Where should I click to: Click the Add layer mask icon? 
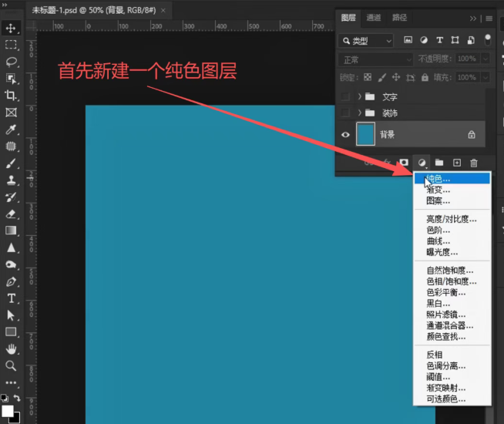pyautogui.click(x=404, y=163)
